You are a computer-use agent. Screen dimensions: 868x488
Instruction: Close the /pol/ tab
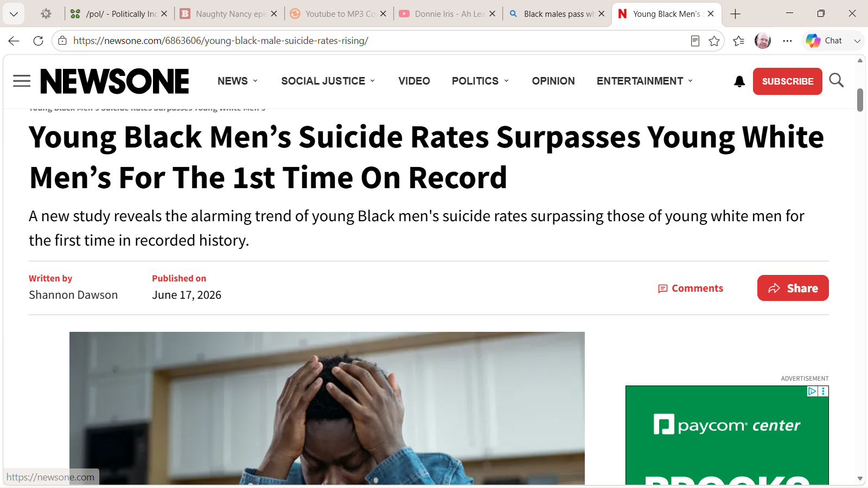164,14
